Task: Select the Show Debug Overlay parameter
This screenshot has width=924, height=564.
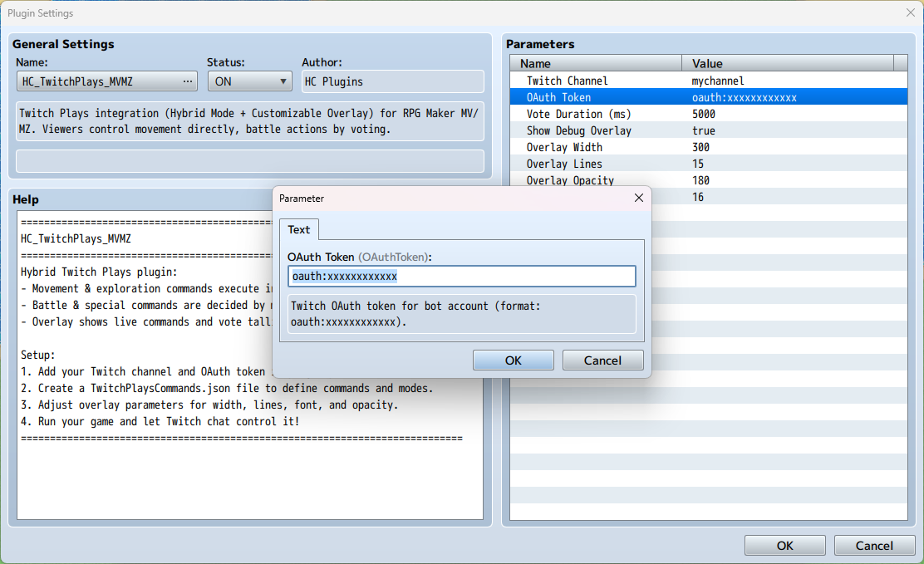Action: pyautogui.click(x=708, y=130)
